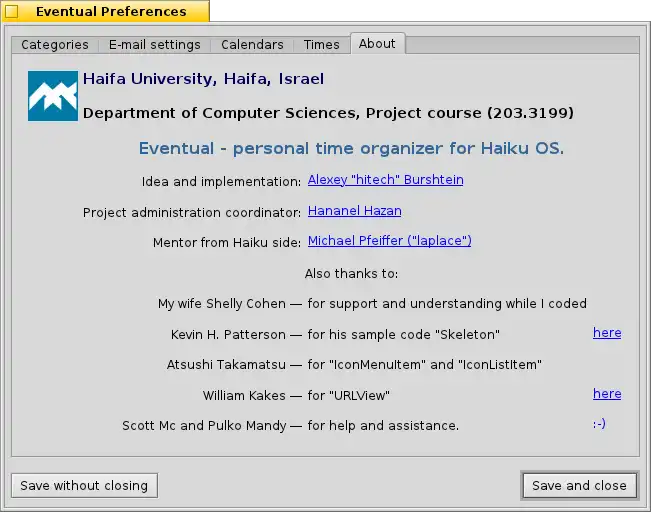The height and width of the screenshot is (512, 651).
Task: Click the 'Eventual Preferences' window title
Action: (111, 12)
